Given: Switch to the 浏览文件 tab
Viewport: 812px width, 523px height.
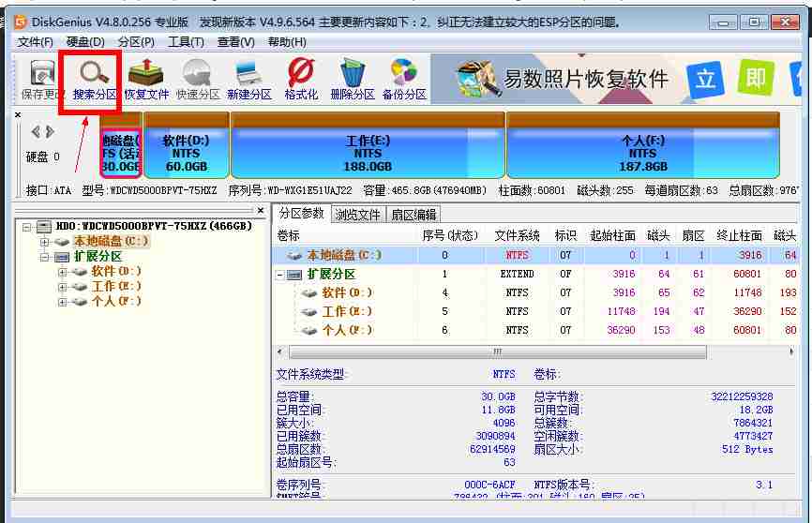Looking at the screenshot, I should pyautogui.click(x=357, y=215).
